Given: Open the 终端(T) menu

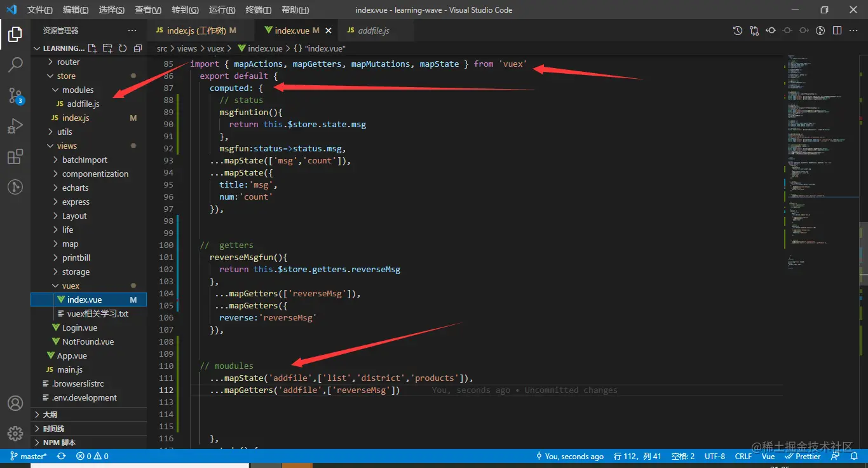Looking at the screenshot, I should (x=259, y=10).
